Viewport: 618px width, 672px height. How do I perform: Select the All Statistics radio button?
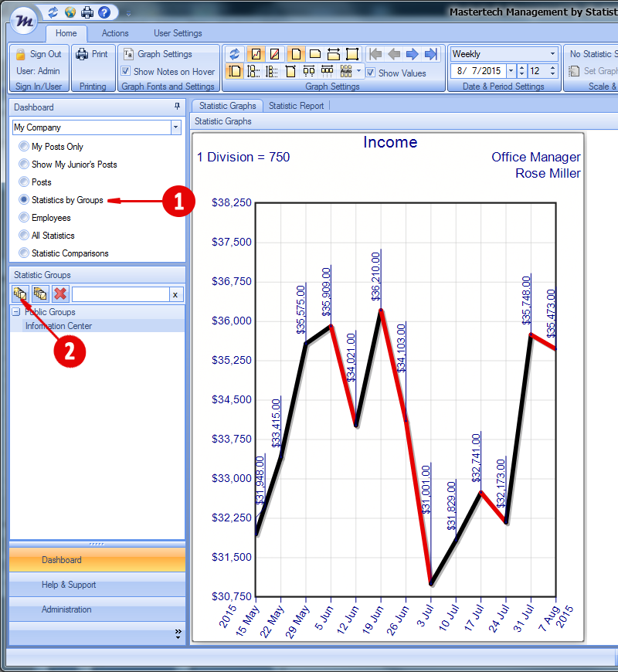pos(24,236)
